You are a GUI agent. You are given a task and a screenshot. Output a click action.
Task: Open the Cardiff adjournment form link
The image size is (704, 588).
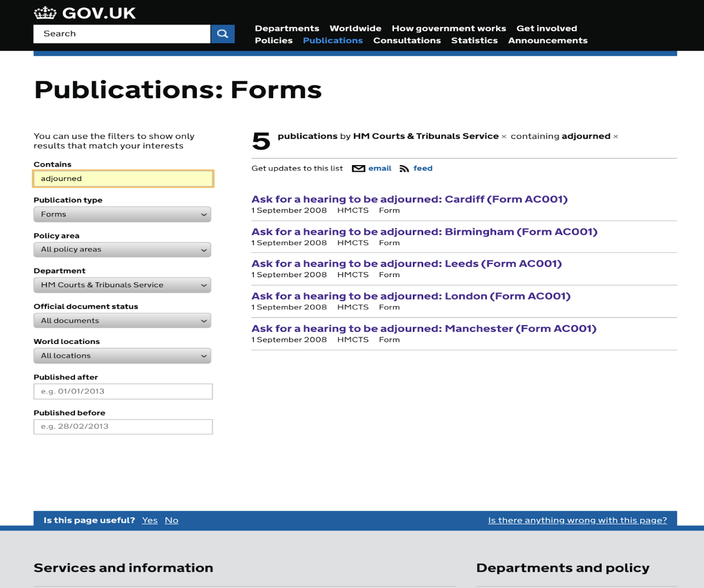pyautogui.click(x=409, y=199)
